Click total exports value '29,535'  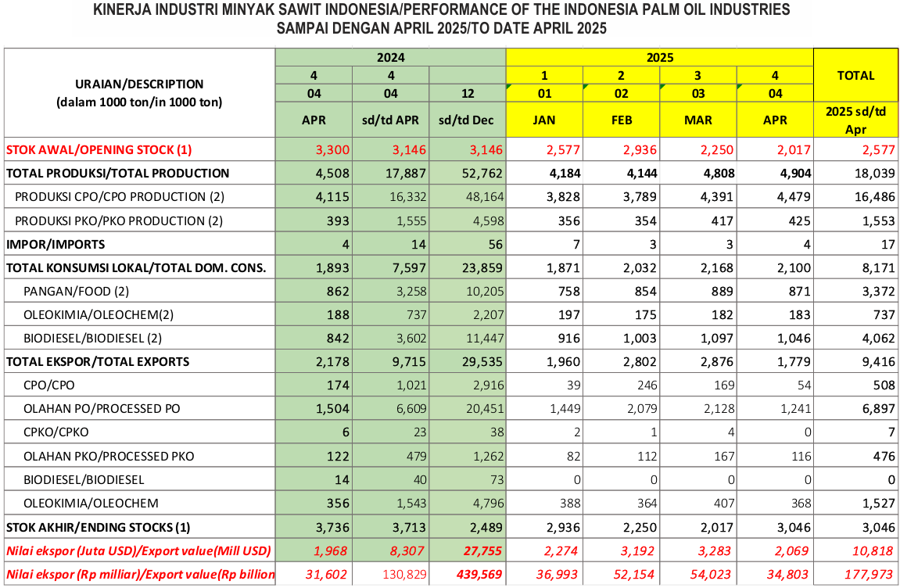pyautogui.click(x=482, y=362)
